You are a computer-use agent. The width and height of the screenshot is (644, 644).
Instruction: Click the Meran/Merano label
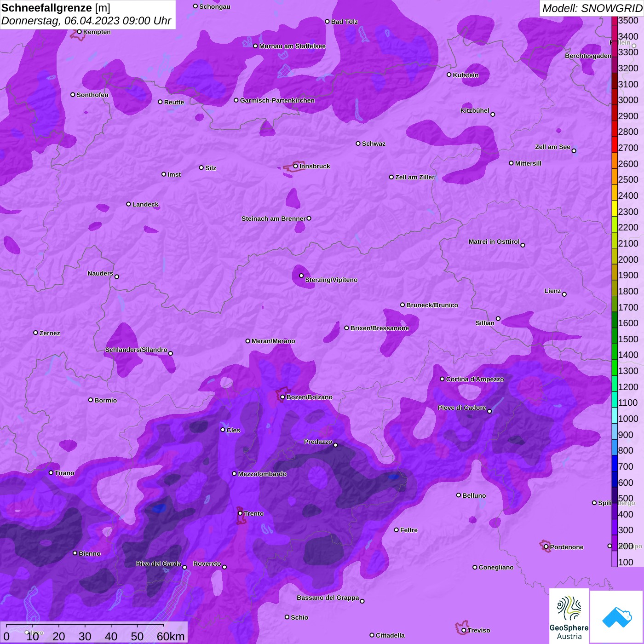273,341
